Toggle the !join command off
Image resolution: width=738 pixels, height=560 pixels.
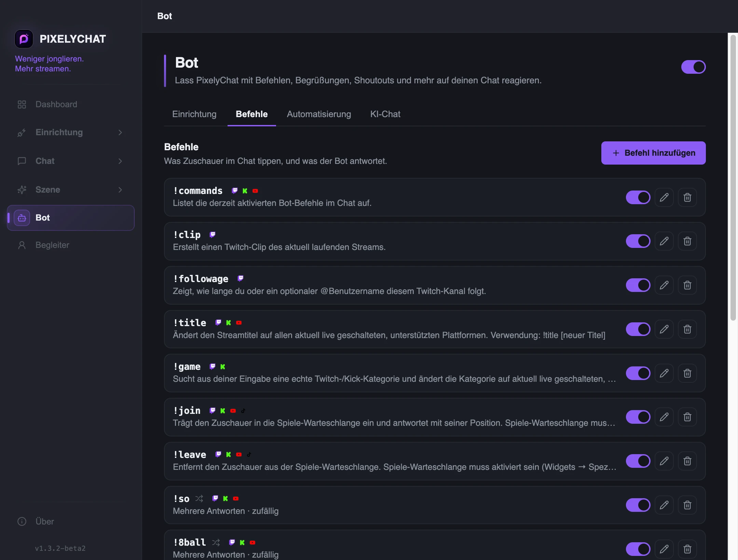pos(638,417)
